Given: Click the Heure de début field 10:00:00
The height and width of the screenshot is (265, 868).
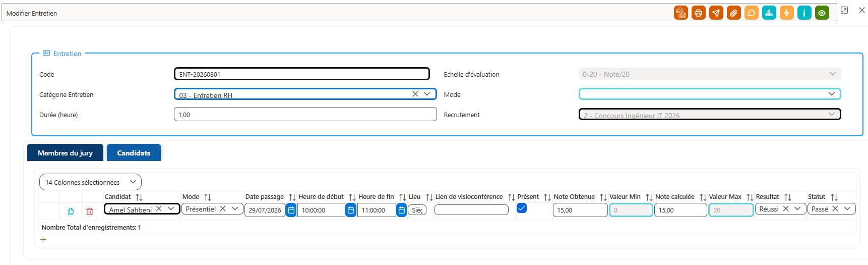Looking at the screenshot, I should [x=322, y=210].
